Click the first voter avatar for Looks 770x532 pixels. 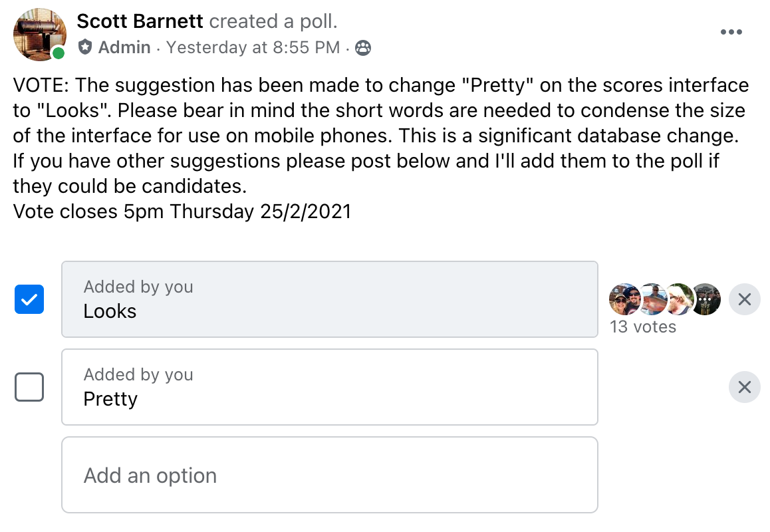(x=624, y=299)
